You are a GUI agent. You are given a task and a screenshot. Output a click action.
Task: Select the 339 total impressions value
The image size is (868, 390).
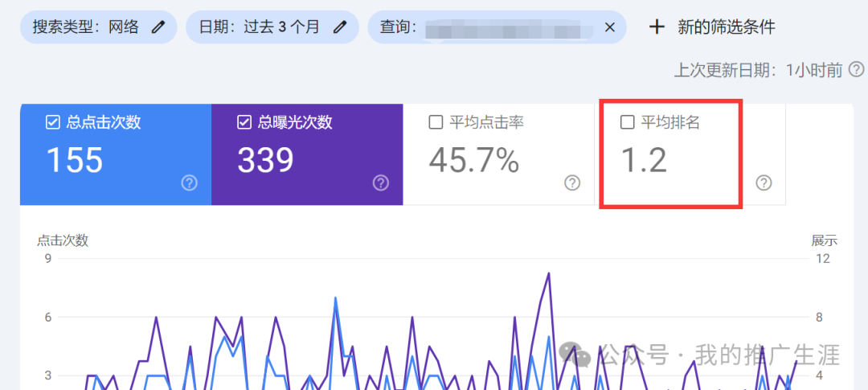point(266,161)
